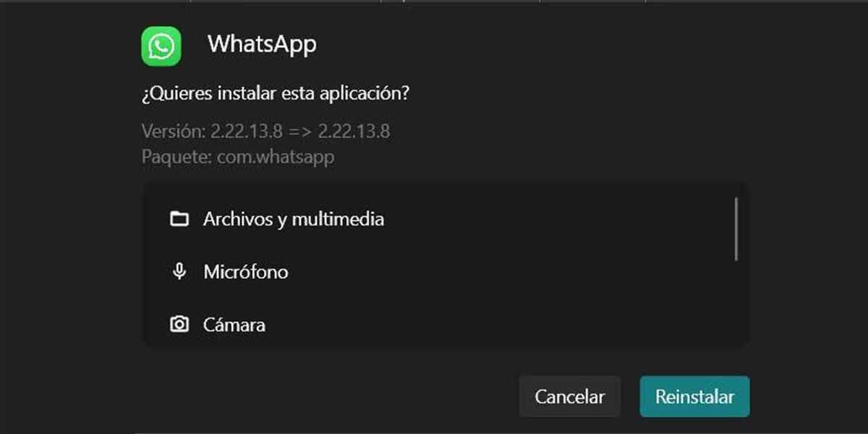Click the green WhatsApp logo icon
The height and width of the screenshot is (434, 868).
[x=161, y=46]
